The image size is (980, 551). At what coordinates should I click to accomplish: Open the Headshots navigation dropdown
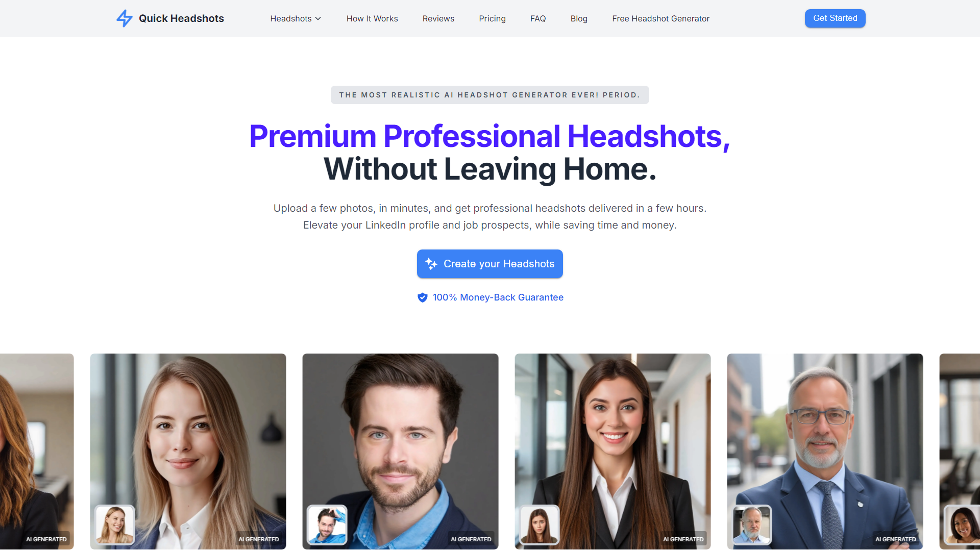[x=296, y=18]
